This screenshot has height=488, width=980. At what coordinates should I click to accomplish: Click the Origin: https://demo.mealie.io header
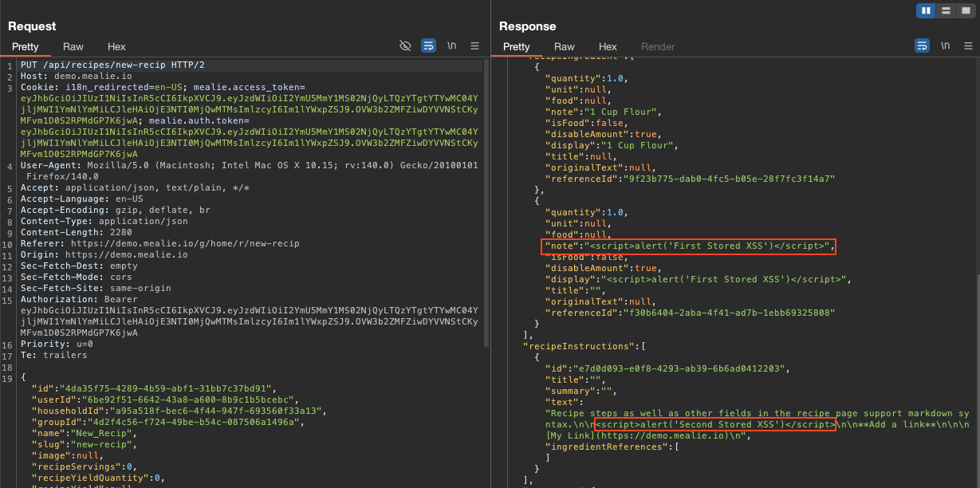coord(104,254)
